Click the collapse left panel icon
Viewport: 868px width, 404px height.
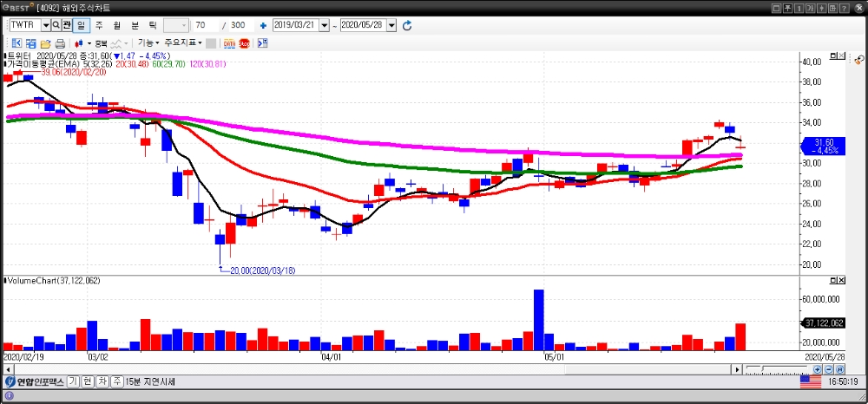[x=16, y=43]
